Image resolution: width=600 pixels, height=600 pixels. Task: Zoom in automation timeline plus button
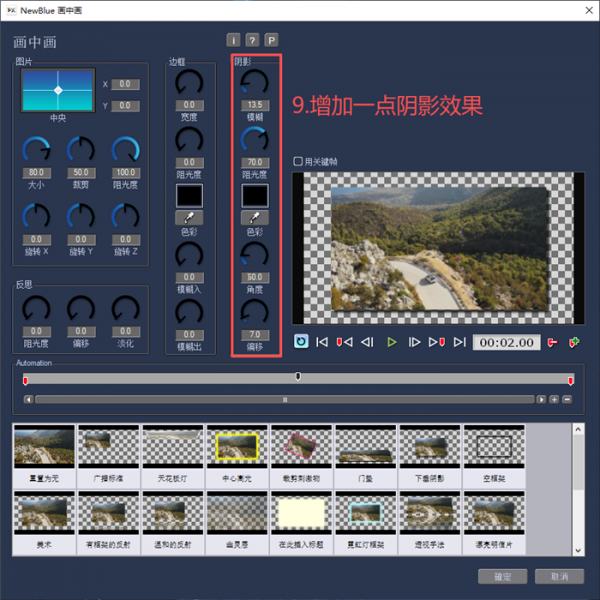click(554, 399)
